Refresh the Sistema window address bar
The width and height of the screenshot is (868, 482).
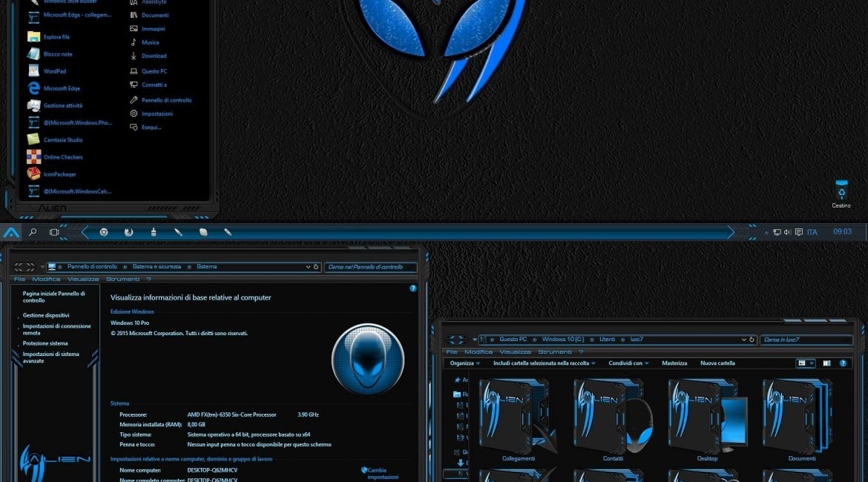[x=316, y=267]
